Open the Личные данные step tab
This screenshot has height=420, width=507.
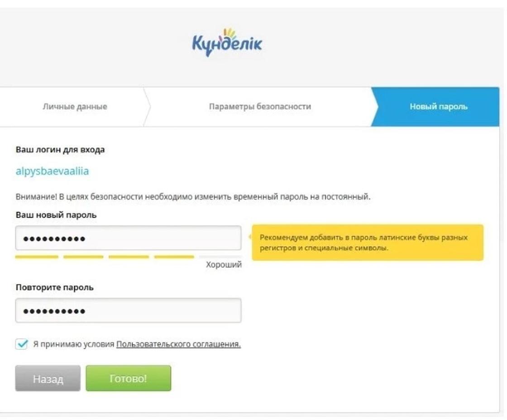pyautogui.click(x=75, y=107)
